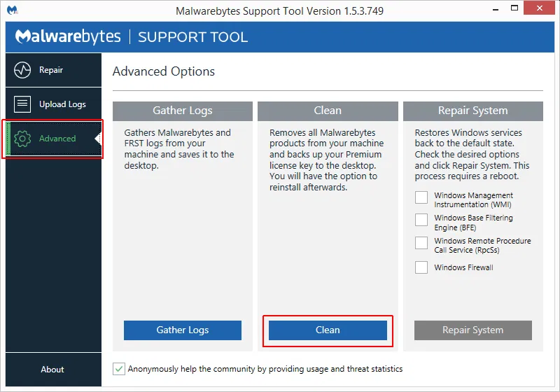
Task: Open the Repair tab
Action: coord(51,70)
